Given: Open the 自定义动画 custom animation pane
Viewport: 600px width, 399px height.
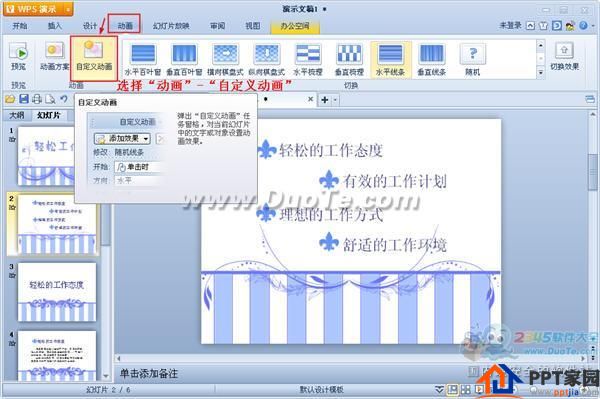Looking at the screenshot, I should (94, 57).
